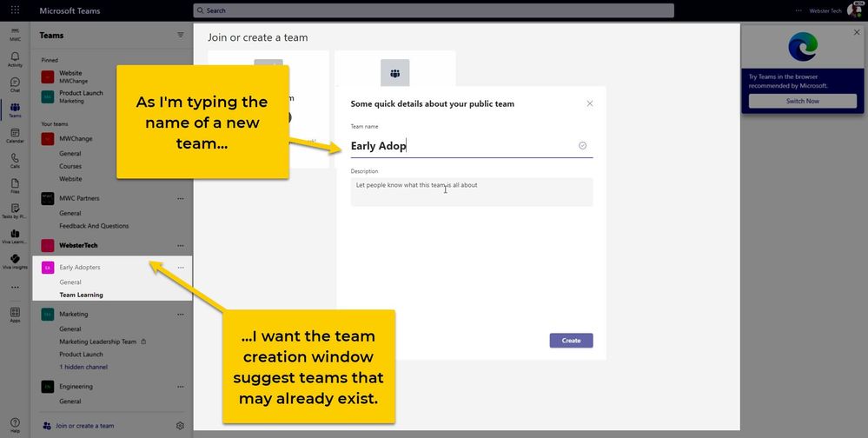Image resolution: width=868 pixels, height=438 pixels.
Task: Click the MWC Partners team avatar
Action: 48,198
